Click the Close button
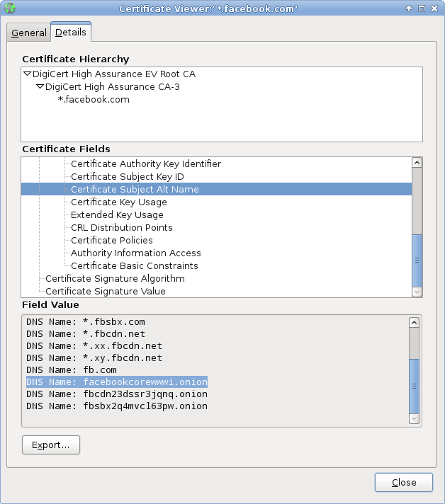The height and width of the screenshot is (504, 445). click(404, 483)
